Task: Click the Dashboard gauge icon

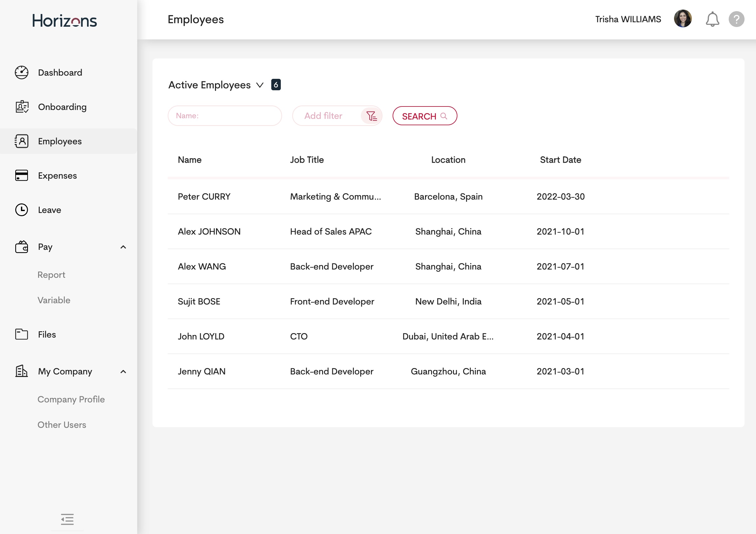Action: (21, 72)
